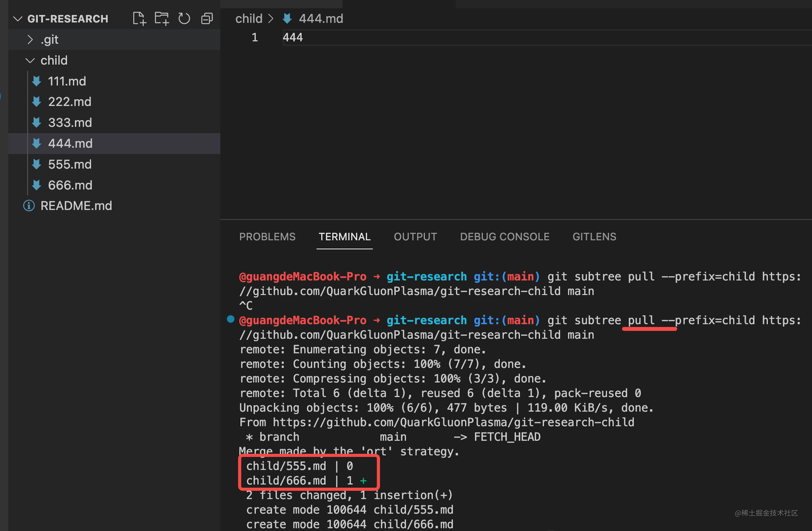
Task: Collapse the GIT-RESEARCH workspace section
Action: [x=17, y=18]
